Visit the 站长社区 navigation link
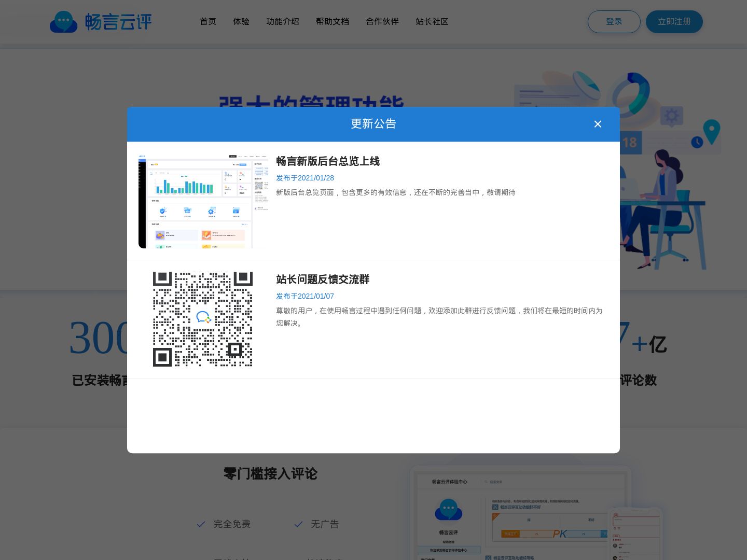This screenshot has width=747, height=560. click(432, 21)
